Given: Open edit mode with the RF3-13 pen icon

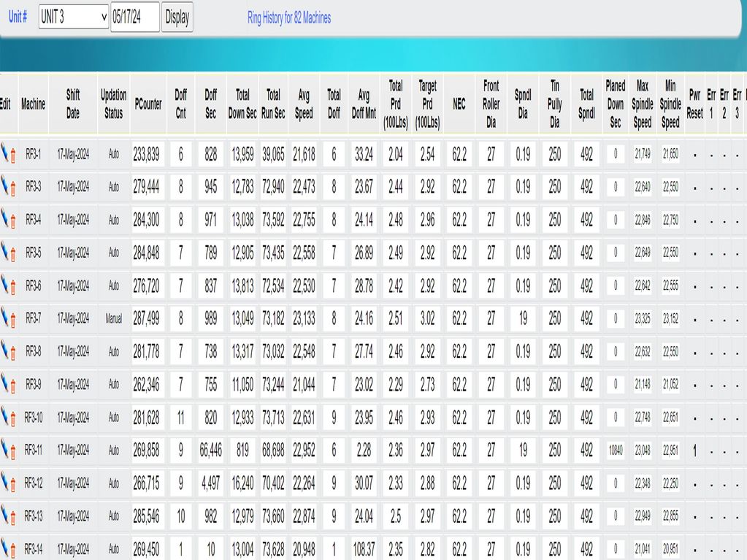Looking at the screenshot, I should 4,515.
